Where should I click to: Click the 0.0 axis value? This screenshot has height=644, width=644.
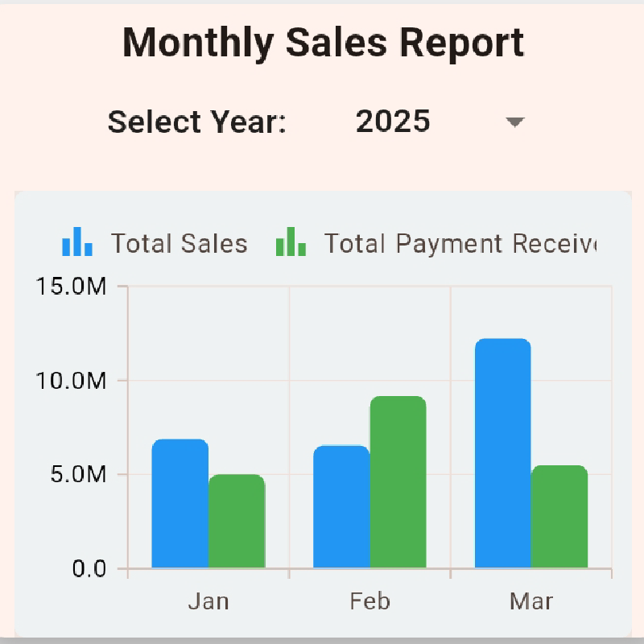tap(89, 569)
